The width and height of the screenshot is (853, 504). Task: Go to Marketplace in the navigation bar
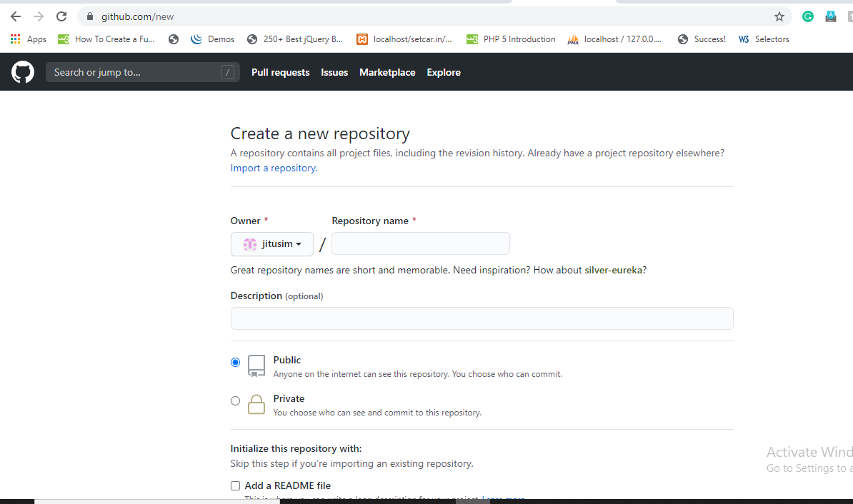point(387,72)
